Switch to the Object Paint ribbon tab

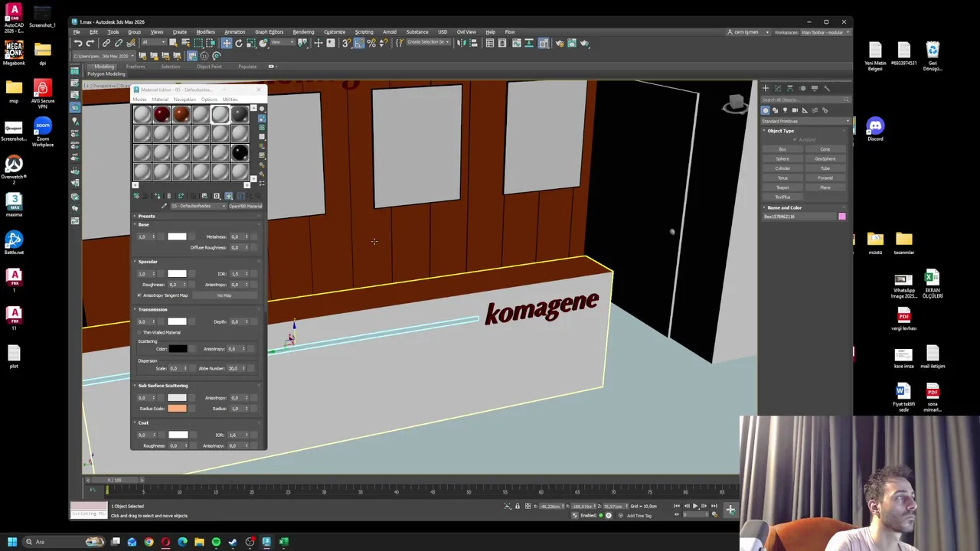point(209,67)
